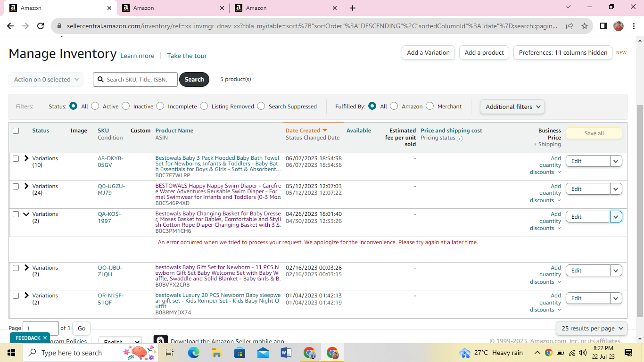644x362 pixels.
Task: Open Microsoft Store from the taskbar
Action: pos(239,353)
